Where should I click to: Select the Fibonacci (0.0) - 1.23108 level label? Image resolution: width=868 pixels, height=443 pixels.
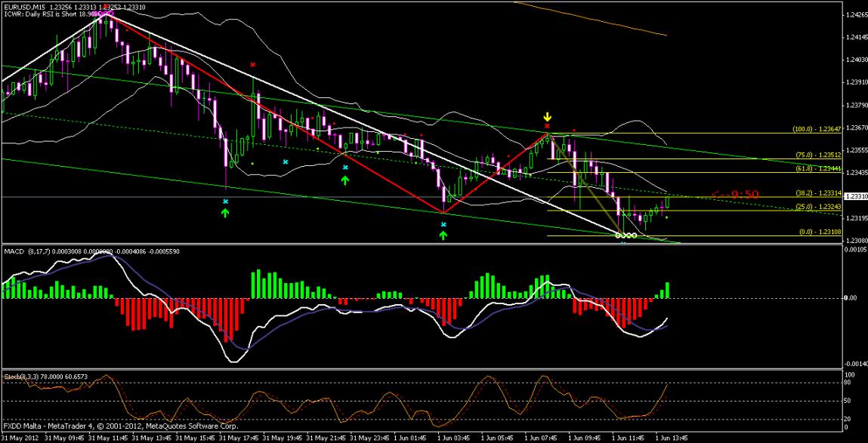[815, 232]
